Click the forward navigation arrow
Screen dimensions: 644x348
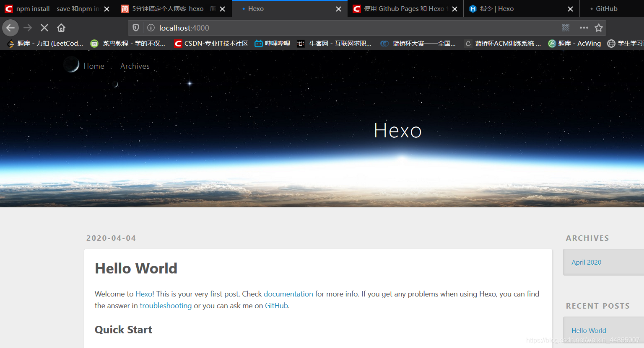coord(28,28)
